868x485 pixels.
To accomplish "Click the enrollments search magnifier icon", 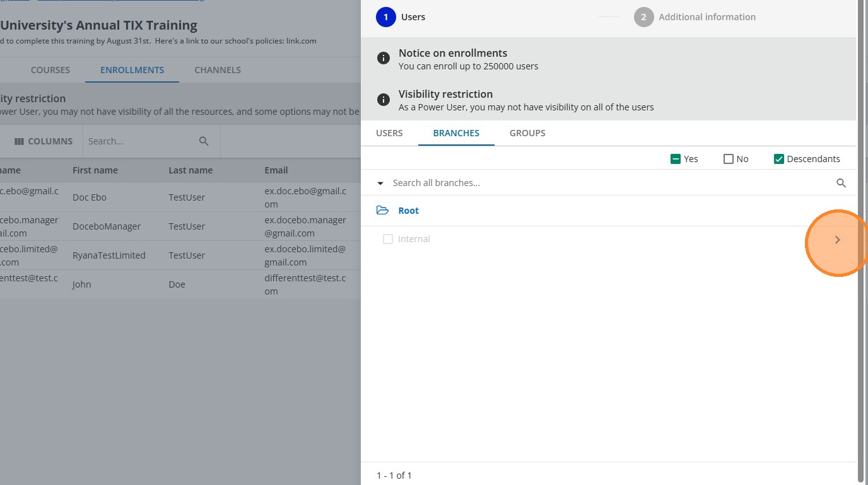I will pyautogui.click(x=204, y=141).
